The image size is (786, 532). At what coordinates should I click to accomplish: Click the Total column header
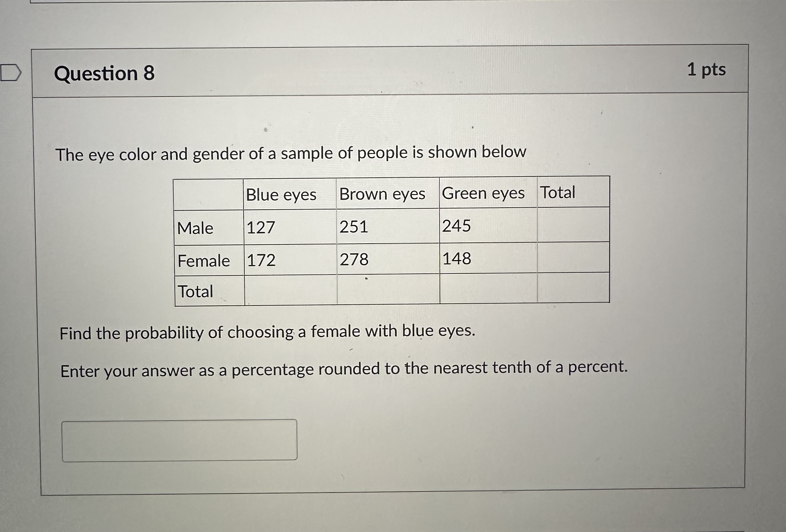[558, 192]
